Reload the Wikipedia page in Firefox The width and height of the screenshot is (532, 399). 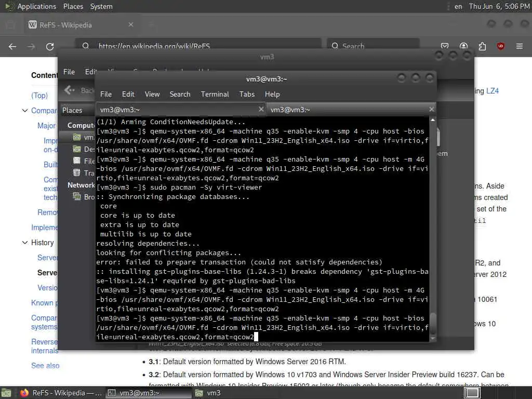coord(50,46)
